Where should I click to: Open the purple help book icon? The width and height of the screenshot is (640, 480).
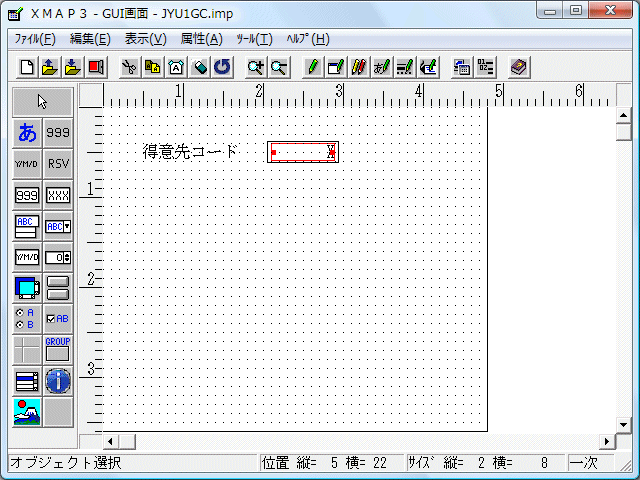pyautogui.click(x=519, y=67)
